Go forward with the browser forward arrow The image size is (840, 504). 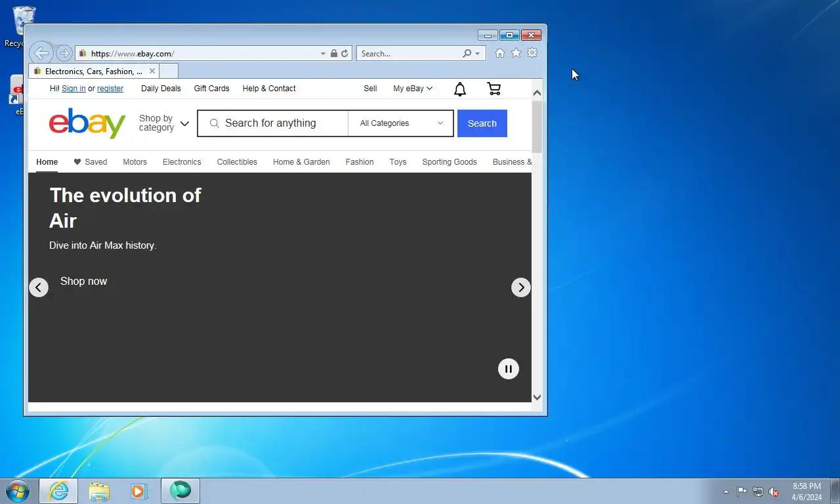[x=64, y=53]
